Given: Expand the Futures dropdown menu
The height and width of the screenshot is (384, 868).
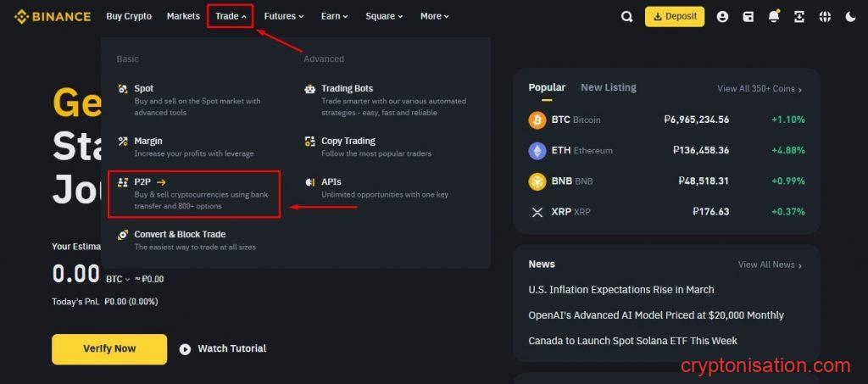Looking at the screenshot, I should (283, 16).
